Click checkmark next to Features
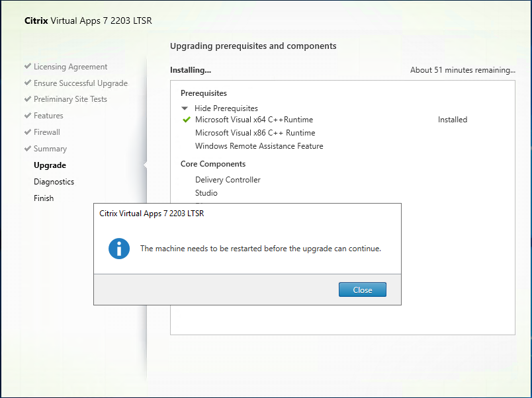Viewport: 532px width, 398px height. (28, 115)
